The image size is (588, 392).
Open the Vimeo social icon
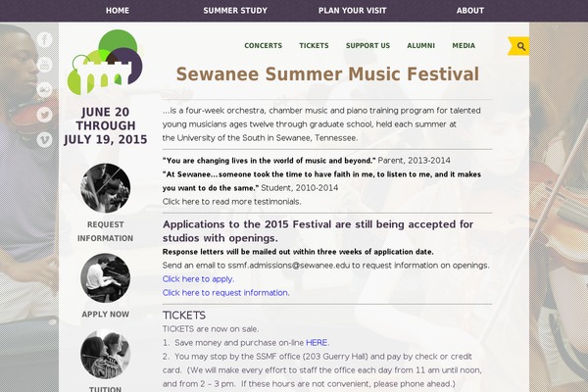(45, 139)
